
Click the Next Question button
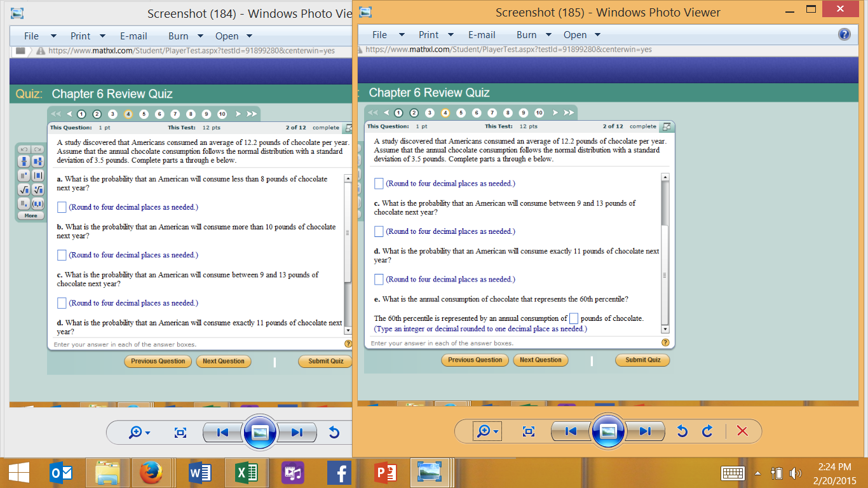pyautogui.click(x=540, y=360)
